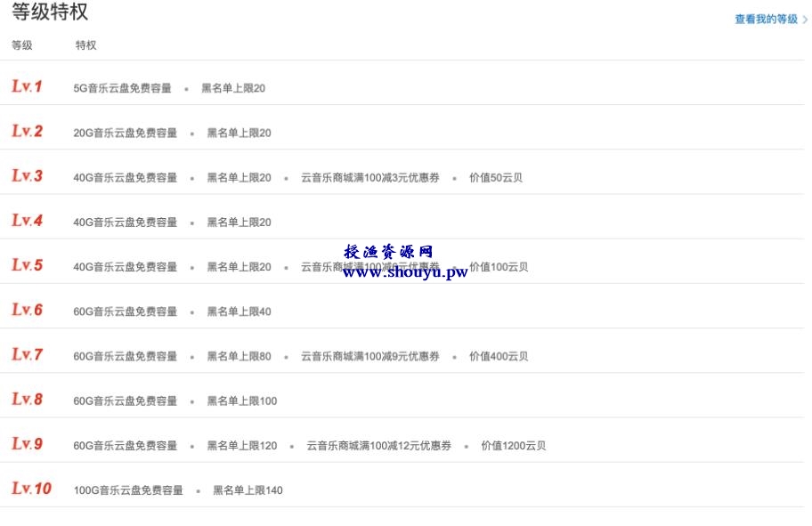Click 黑名单上限120 text

pyautogui.click(x=242, y=445)
